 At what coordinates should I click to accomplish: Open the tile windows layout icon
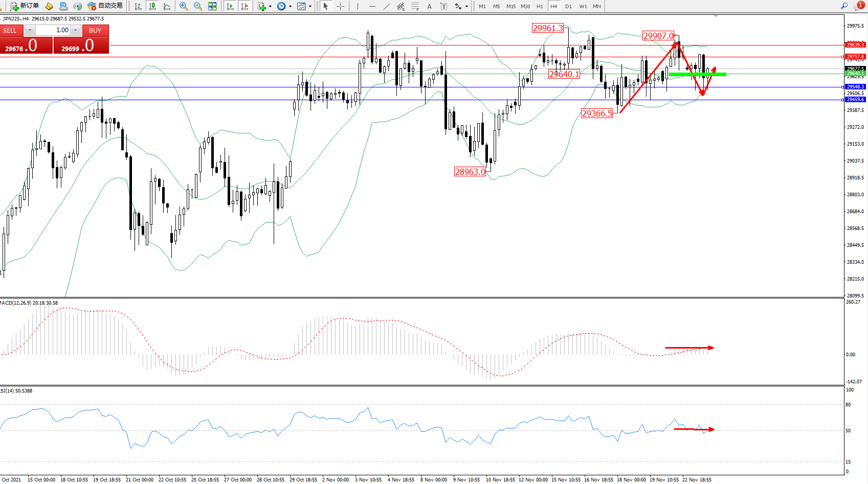[212, 6]
